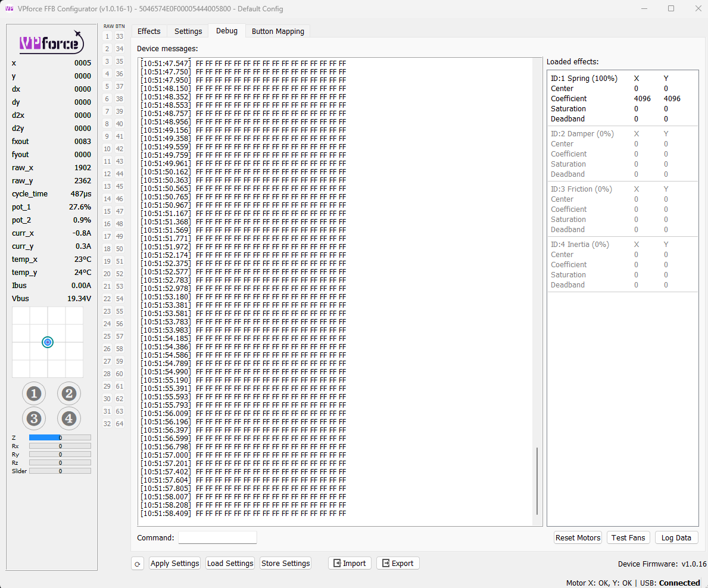Select the ID:3 Friction (0%) effect header

click(581, 189)
